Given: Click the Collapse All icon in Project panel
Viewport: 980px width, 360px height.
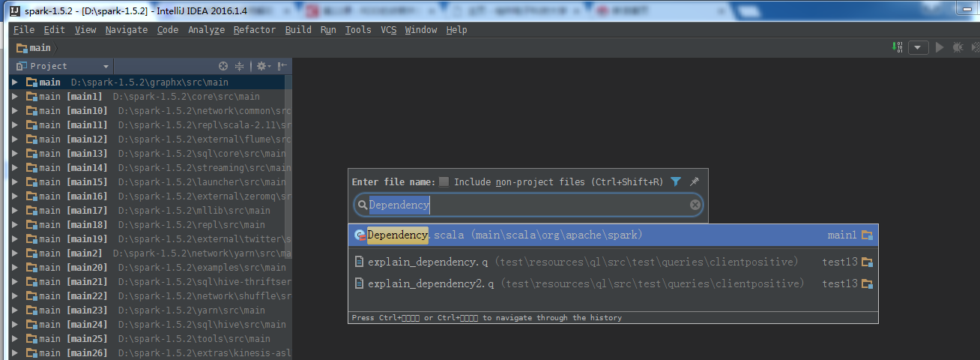Looking at the screenshot, I should click(x=240, y=66).
